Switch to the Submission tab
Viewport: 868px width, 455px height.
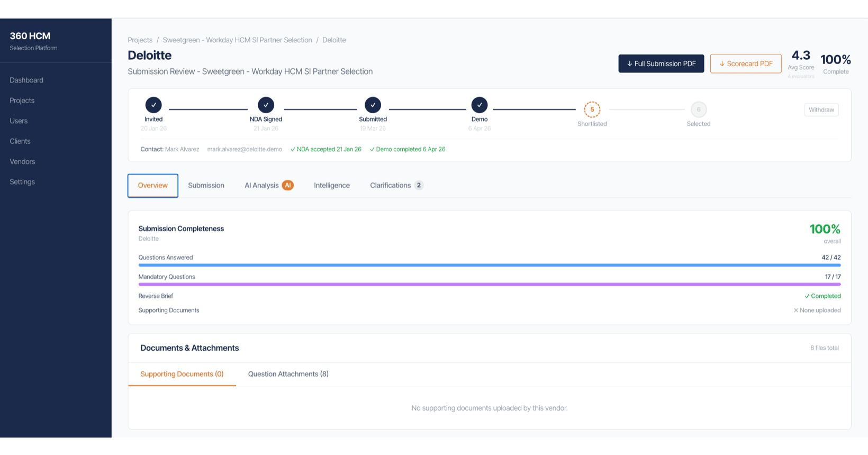pyautogui.click(x=206, y=186)
